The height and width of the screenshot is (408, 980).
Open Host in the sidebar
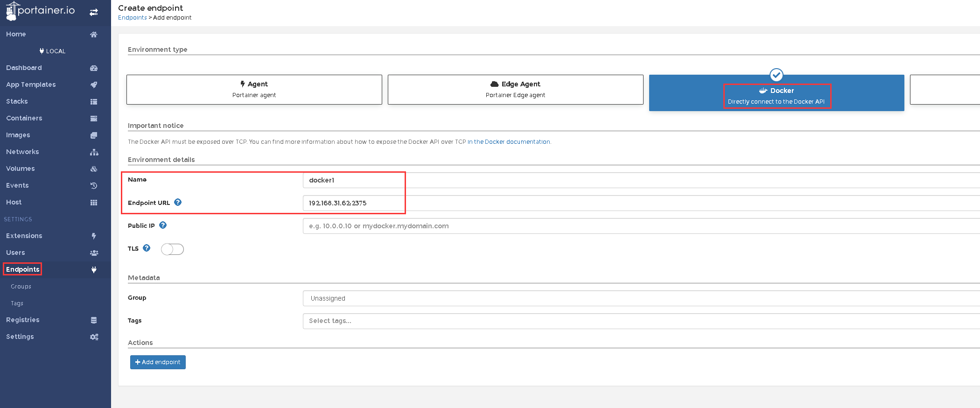coord(14,202)
